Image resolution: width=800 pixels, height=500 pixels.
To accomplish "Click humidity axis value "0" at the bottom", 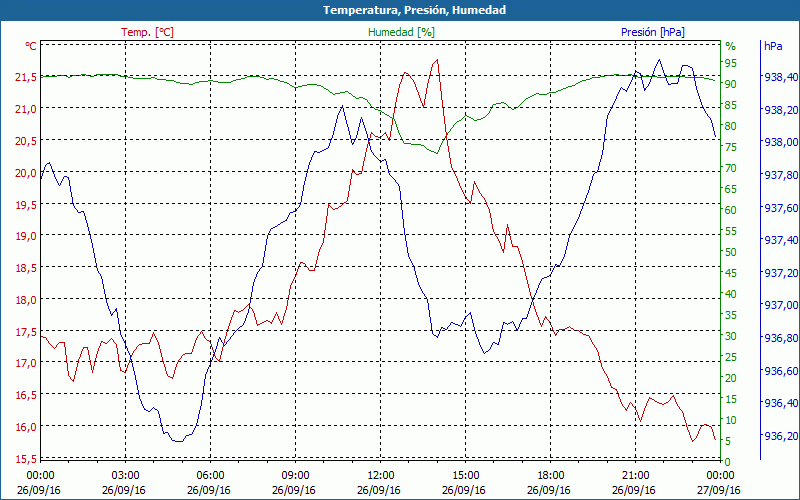I will point(728,462).
